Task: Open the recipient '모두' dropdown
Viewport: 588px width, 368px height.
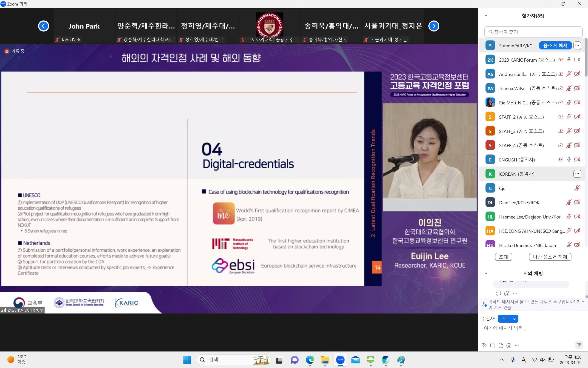Action: click(x=508, y=319)
